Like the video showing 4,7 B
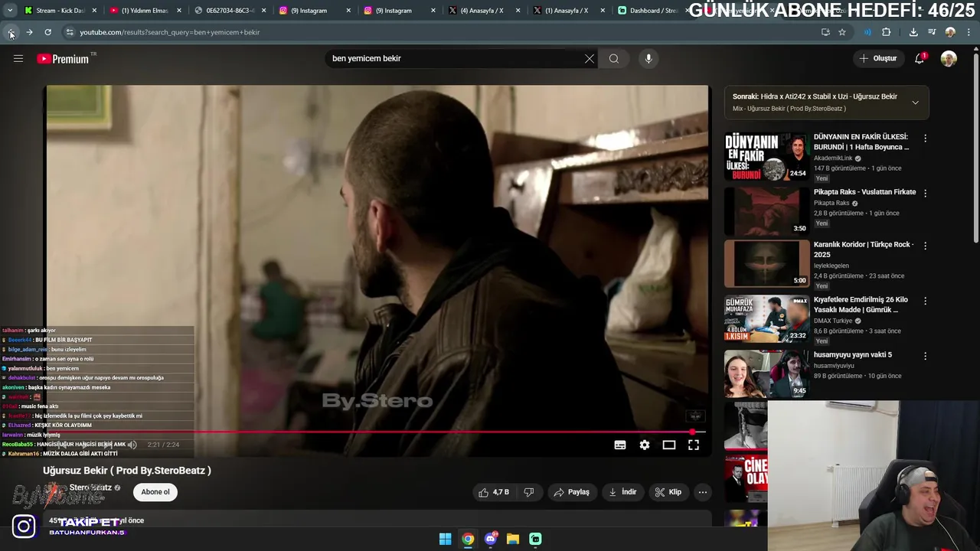This screenshot has height=551, width=980. coord(494,492)
